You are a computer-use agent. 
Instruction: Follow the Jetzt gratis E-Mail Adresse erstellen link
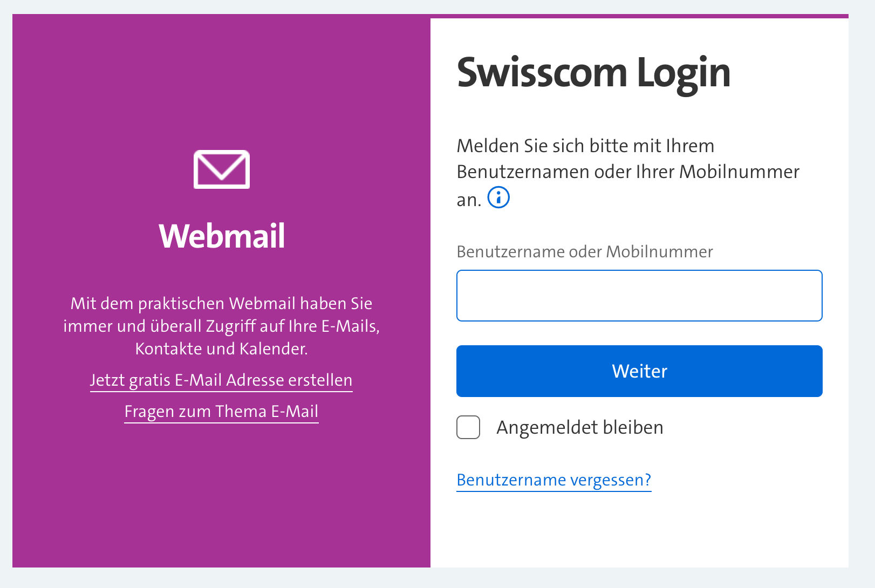click(x=221, y=380)
